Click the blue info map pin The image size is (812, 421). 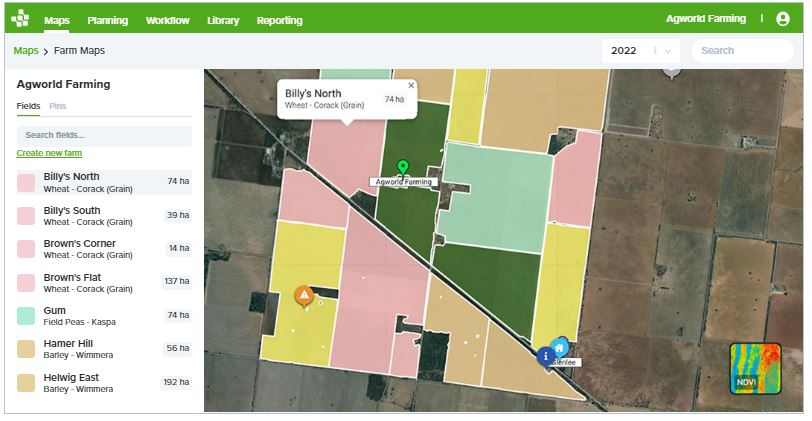545,355
